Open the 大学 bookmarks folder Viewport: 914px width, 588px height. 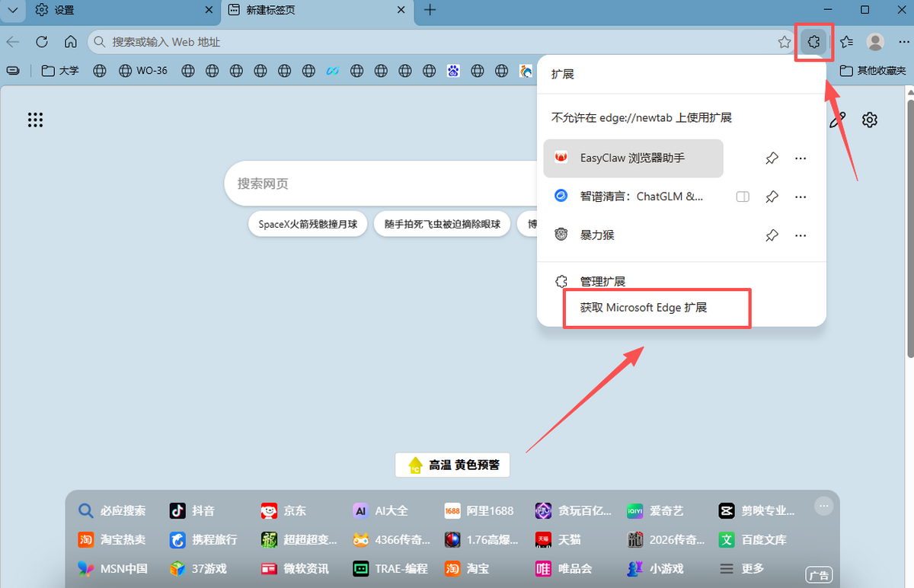60,71
